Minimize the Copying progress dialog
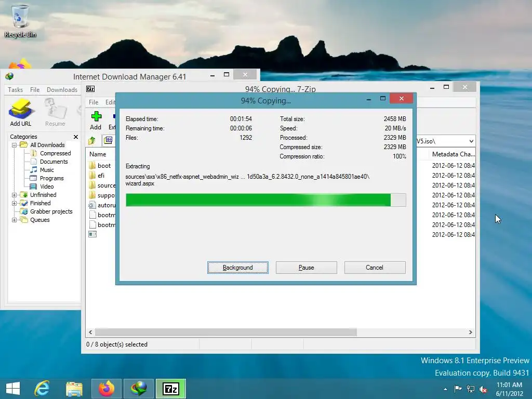The width and height of the screenshot is (532, 399). [x=369, y=99]
